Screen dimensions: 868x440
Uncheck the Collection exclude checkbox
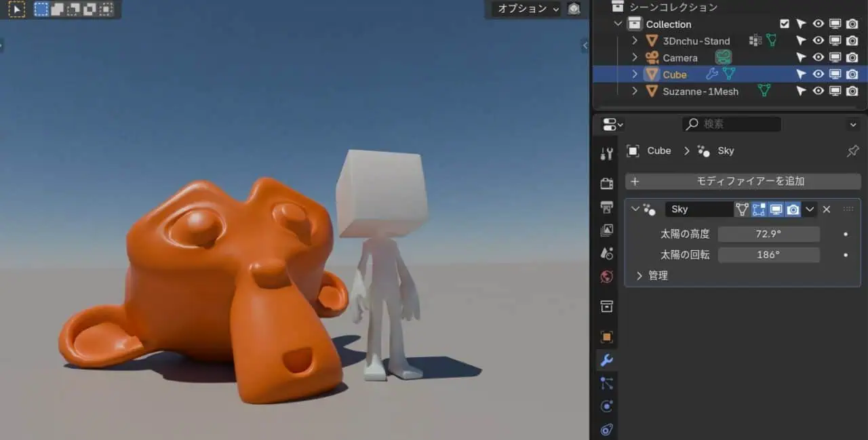click(x=785, y=24)
